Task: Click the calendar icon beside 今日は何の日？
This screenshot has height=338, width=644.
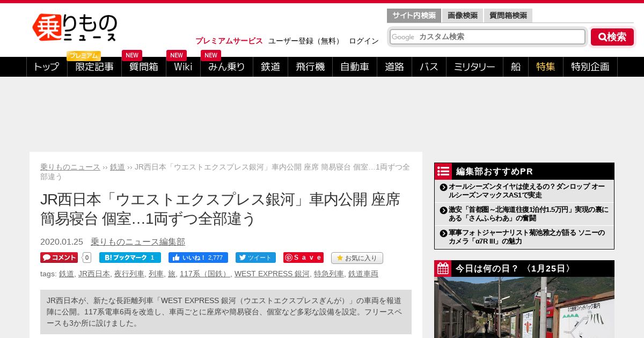Action: click(x=443, y=269)
